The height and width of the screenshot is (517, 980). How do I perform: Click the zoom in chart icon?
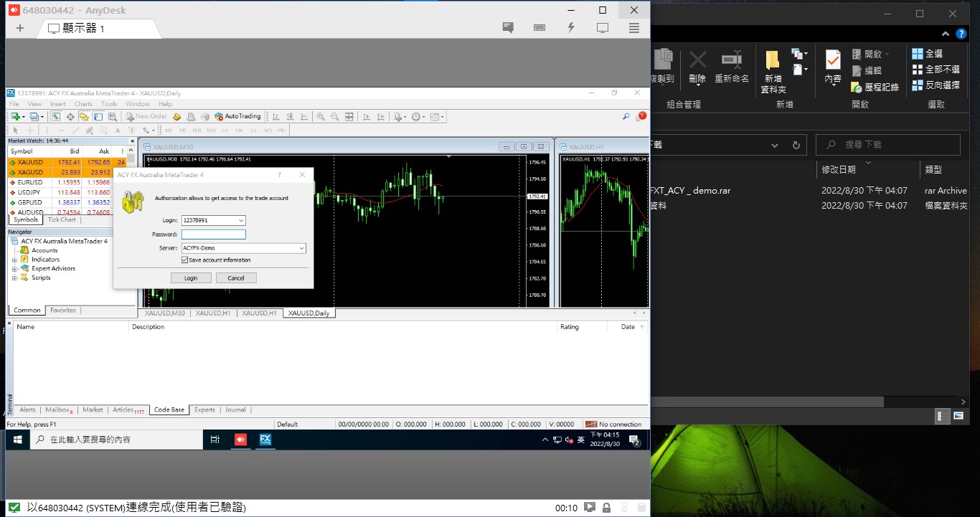(321, 116)
